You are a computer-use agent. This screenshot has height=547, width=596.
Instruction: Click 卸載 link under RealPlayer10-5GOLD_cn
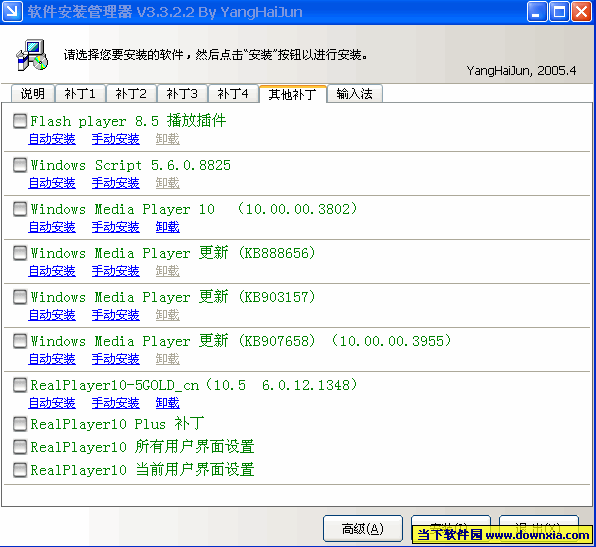(x=168, y=403)
